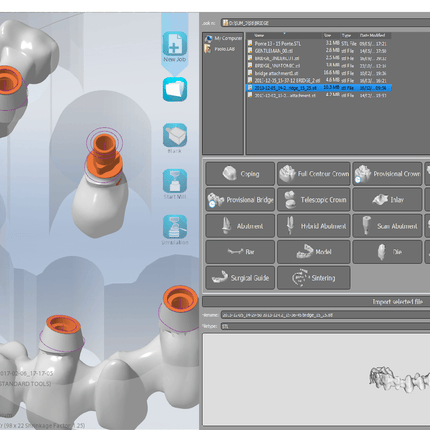The width and height of the screenshot is (430, 430).
Task: Pick the Provisional Crown type
Action: (387, 174)
